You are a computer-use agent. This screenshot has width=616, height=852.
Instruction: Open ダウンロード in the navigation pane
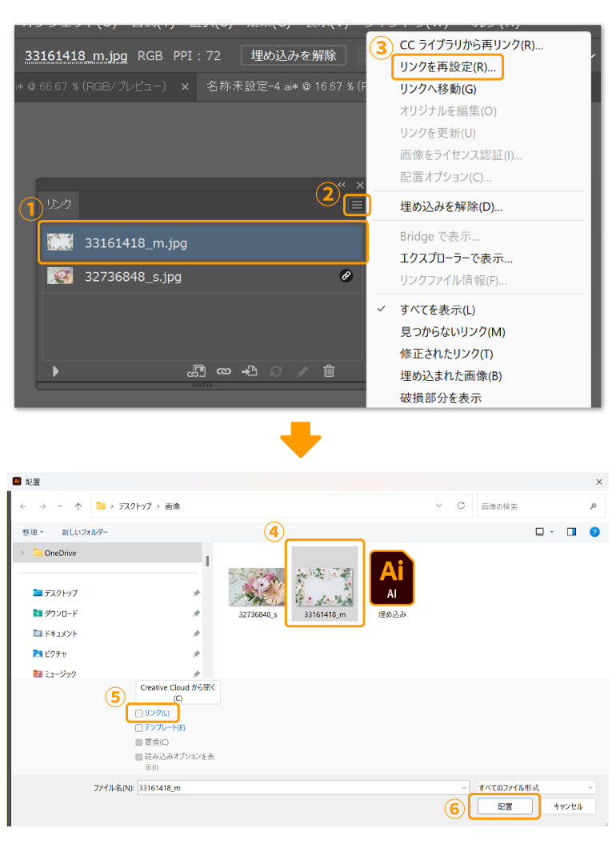pyautogui.click(x=61, y=614)
